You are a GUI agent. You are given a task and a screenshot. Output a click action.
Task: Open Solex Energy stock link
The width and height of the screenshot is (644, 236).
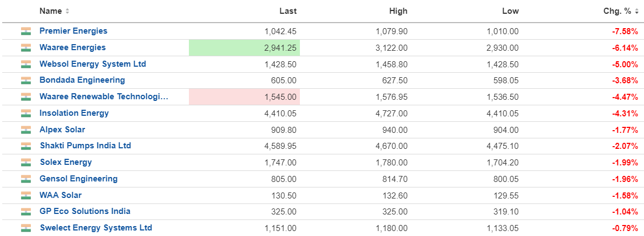66,162
